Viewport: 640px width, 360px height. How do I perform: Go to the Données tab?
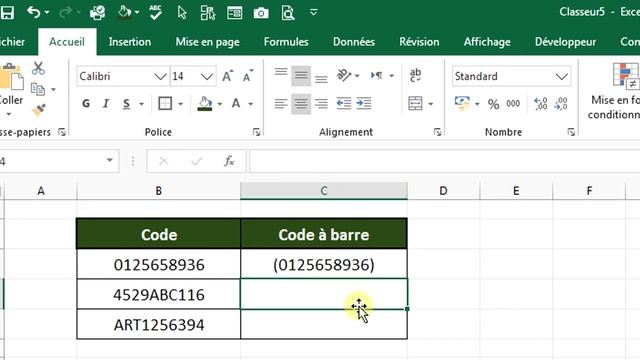(354, 42)
